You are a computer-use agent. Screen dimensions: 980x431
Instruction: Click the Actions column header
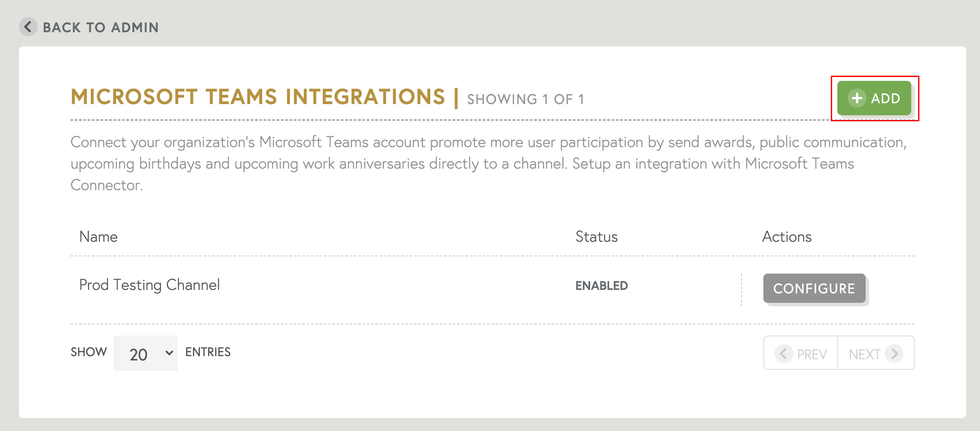coord(787,237)
